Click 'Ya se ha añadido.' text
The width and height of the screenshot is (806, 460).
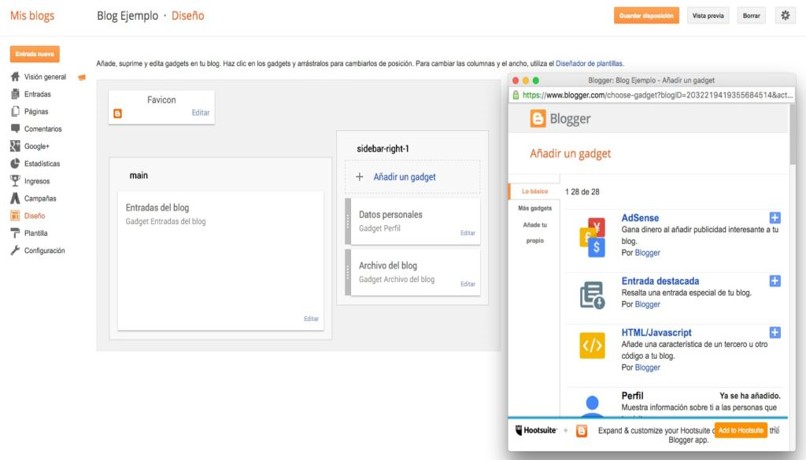coord(750,396)
